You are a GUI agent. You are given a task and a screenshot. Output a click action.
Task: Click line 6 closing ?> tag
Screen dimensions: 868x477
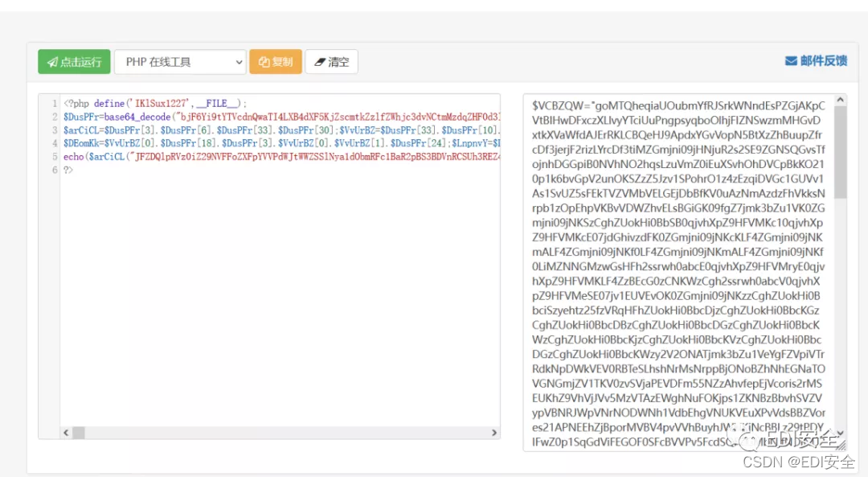pyautogui.click(x=68, y=170)
